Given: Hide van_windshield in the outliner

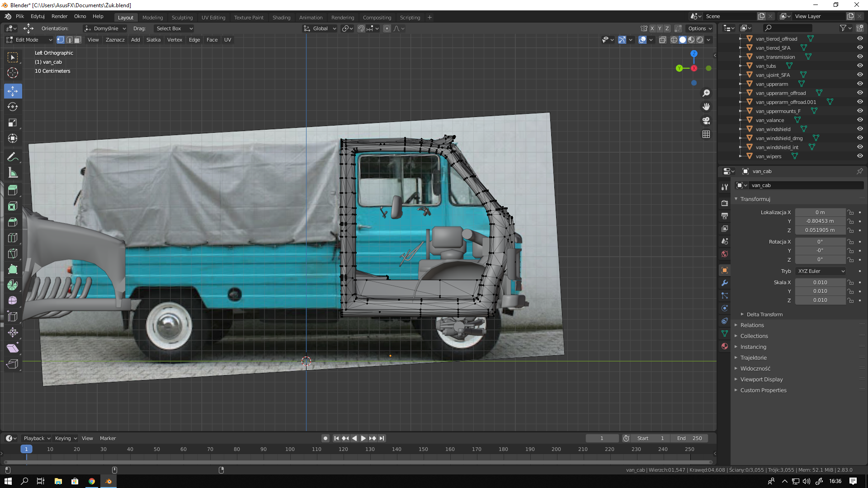Looking at the screenshot, I should click(860, 129).
